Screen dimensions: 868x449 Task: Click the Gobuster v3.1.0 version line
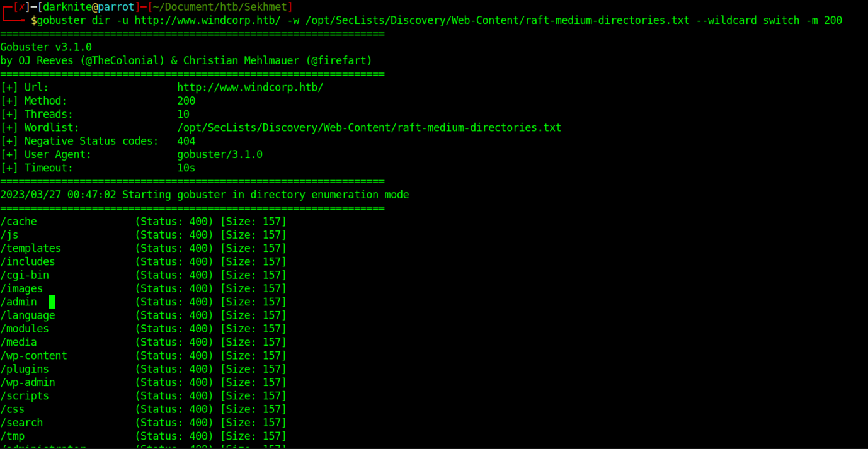point(46,47)
